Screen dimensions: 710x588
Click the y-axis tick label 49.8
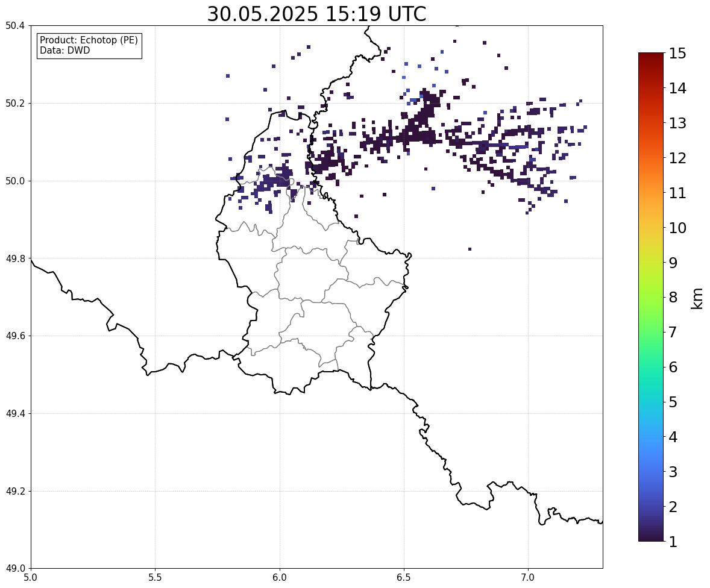[x=15, y=258]
